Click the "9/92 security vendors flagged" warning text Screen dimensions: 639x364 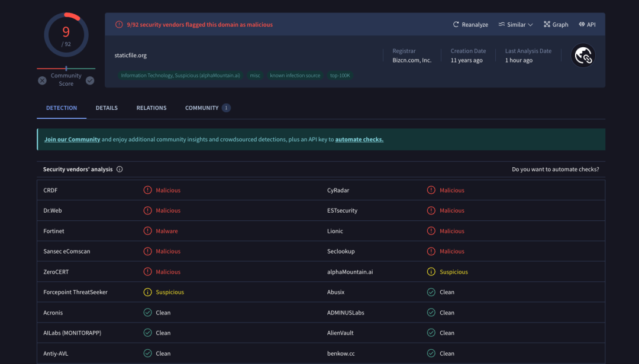[200, 24]
